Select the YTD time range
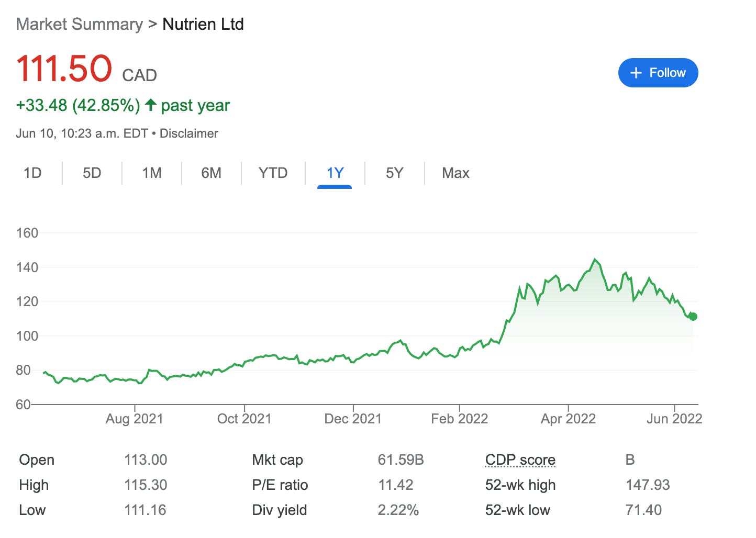 273,173
